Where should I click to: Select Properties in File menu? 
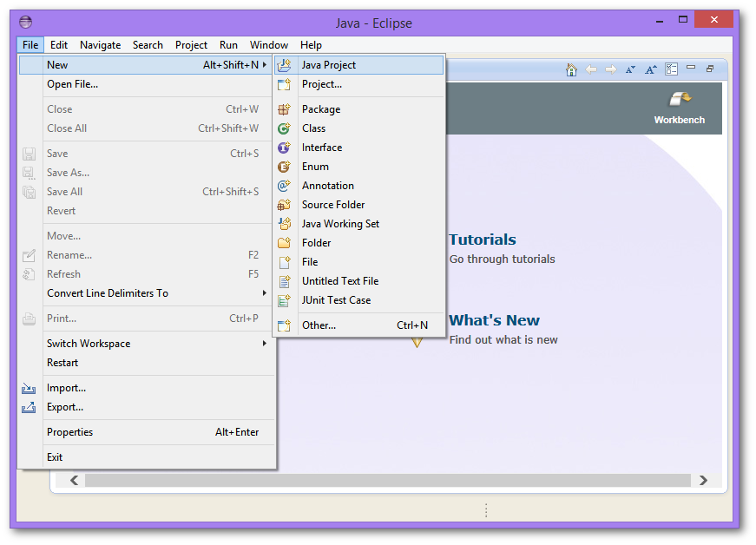click(146, 432)
